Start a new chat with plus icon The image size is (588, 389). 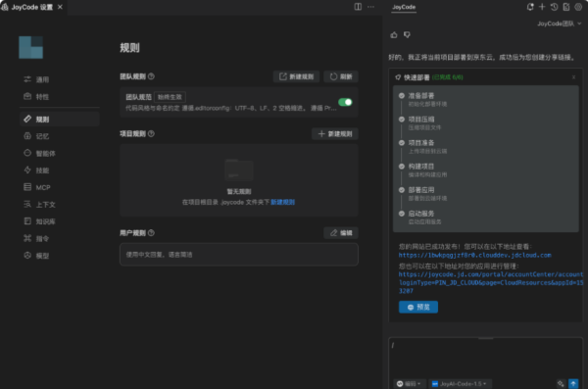point(542,7)
